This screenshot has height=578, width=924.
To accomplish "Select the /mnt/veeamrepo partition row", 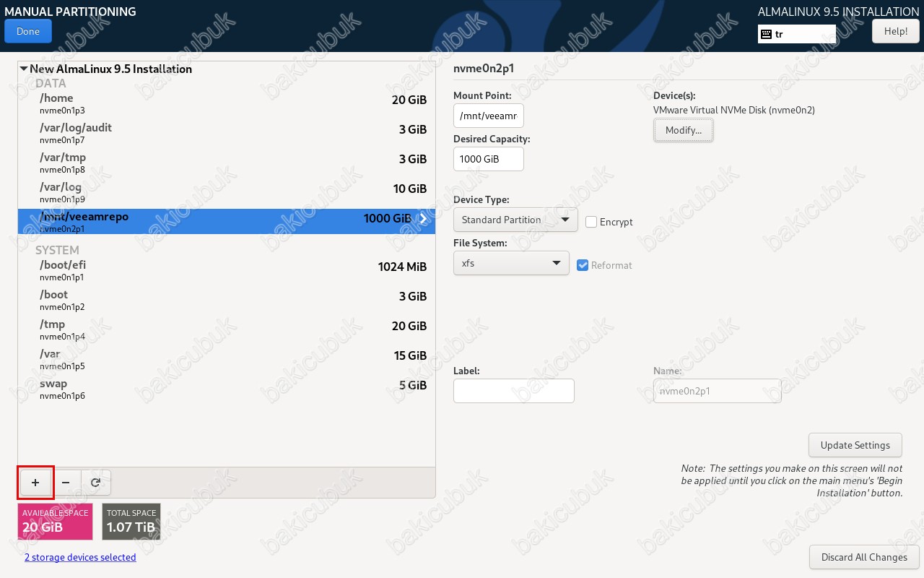I will coord(227,222).
